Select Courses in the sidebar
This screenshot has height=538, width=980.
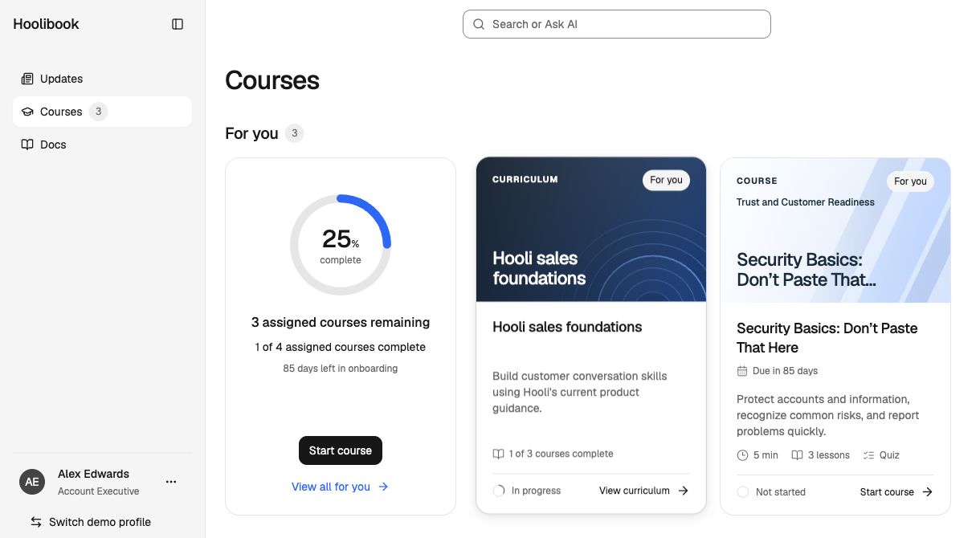102,112
